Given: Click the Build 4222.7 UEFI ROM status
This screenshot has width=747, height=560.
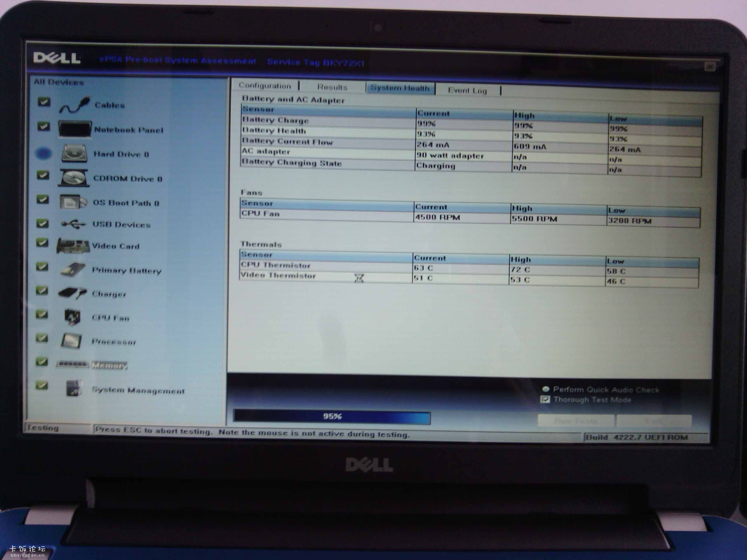Looking at the screenshot, I should pyautogui.click(x=637, y=437).
